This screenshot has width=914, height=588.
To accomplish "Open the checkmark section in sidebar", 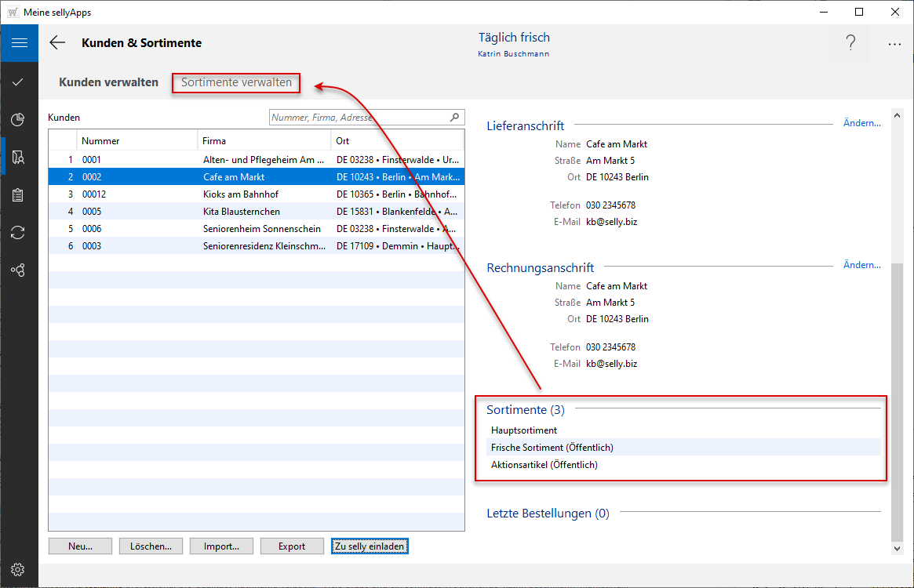I will [19, 82].
